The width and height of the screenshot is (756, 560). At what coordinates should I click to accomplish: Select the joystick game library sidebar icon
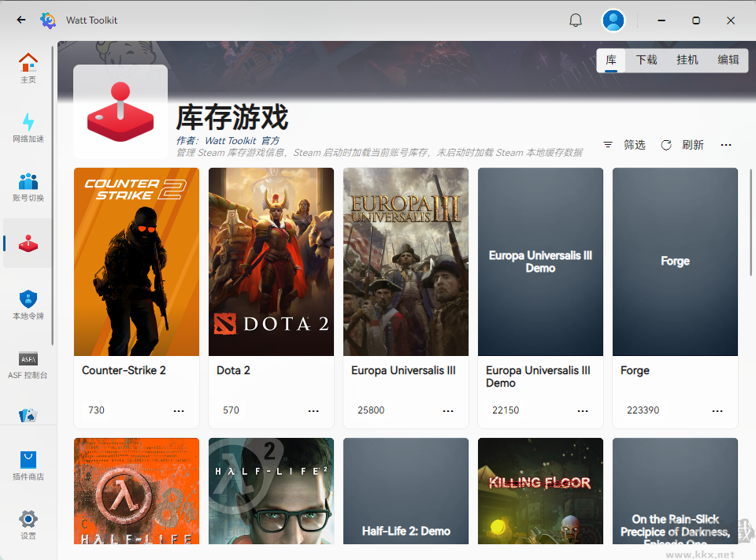28,243
